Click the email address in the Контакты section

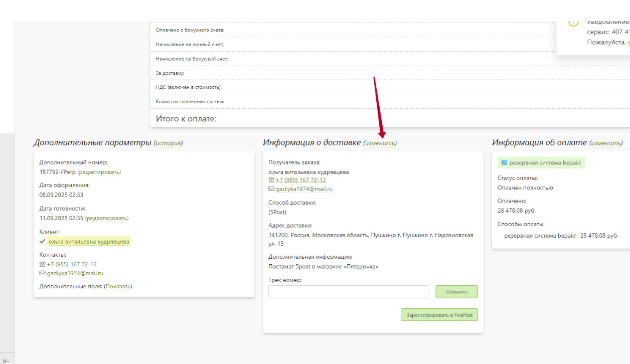(x=75, y=273)
